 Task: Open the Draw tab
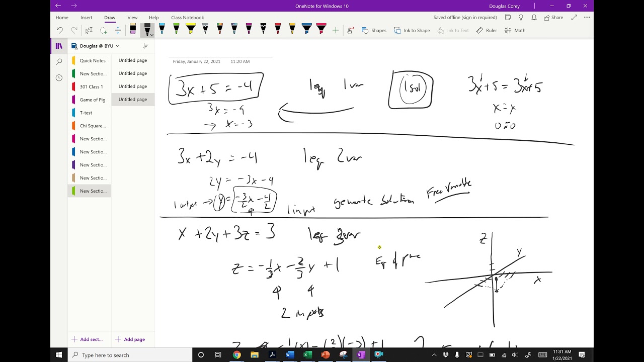[x=110, y=18]
